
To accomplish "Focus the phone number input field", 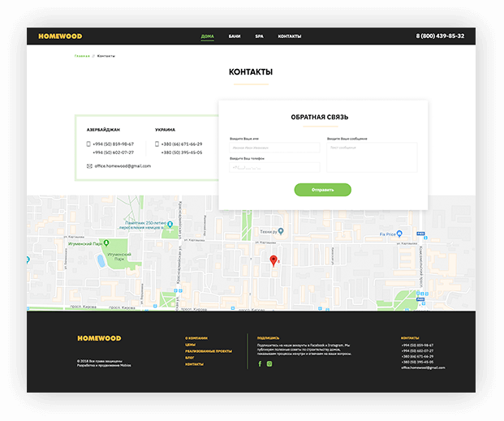I will click(x=274, y=167).
